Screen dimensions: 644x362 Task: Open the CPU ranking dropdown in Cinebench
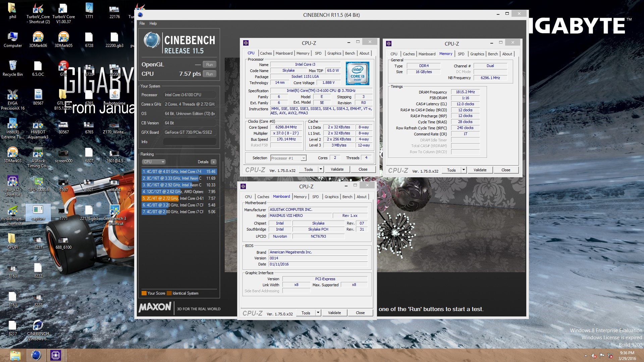(x=154, y=162)
